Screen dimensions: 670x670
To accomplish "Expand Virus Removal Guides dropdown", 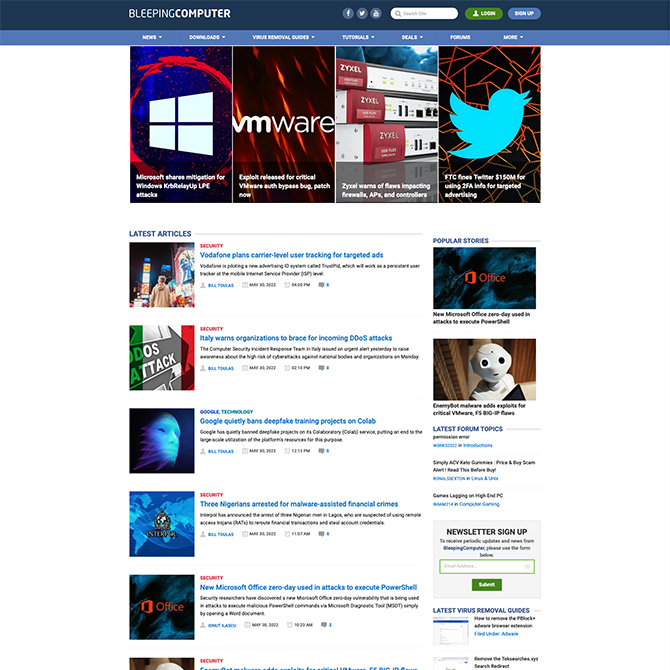I will [x=283, y=37].
